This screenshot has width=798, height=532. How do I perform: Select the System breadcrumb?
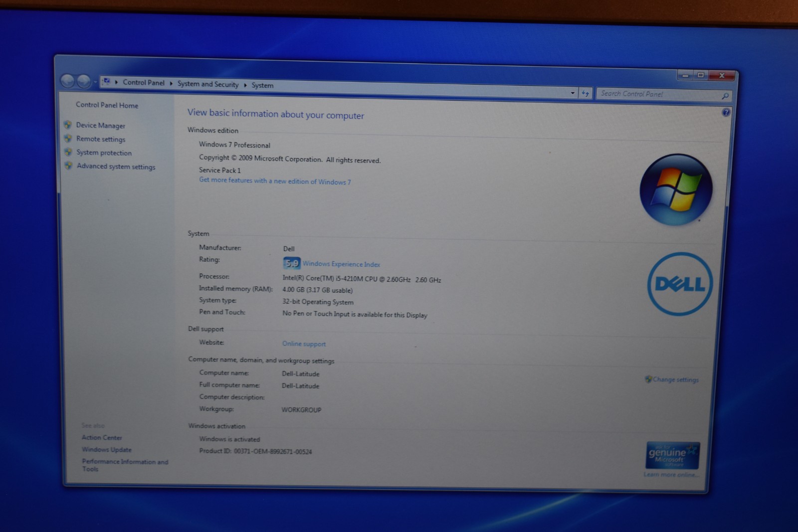(x=262, y=85)
